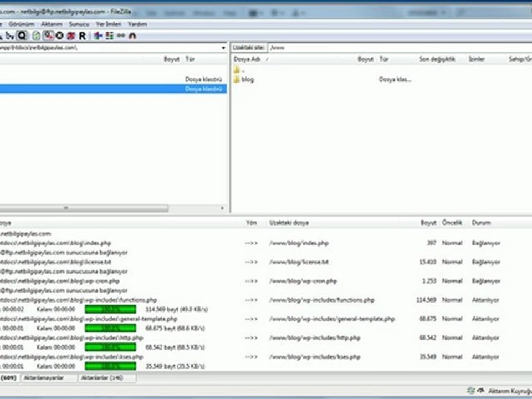
Task: Click the netbilgipaylas.com server row in queue
Action: [26, 234]
